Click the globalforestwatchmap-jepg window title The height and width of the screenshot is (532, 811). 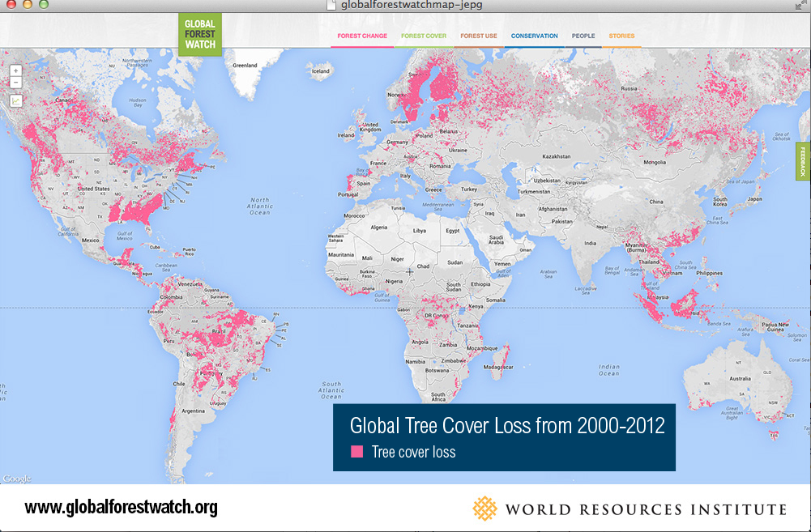[412, 5]
